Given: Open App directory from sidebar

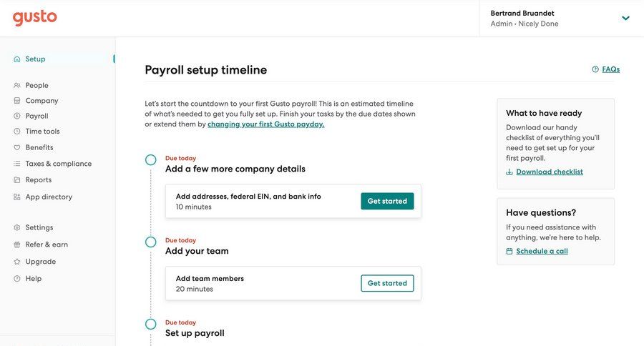Looking at the screenshot, I should [49, 197].
